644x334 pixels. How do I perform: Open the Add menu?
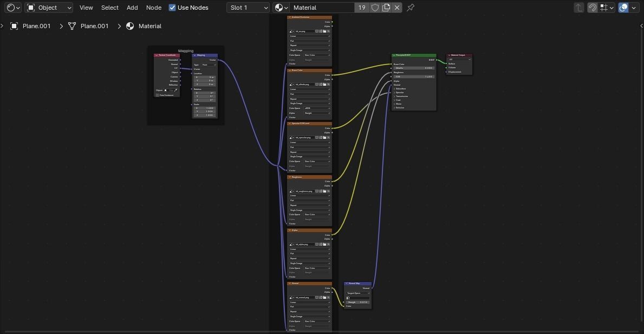tap(132, 8)
